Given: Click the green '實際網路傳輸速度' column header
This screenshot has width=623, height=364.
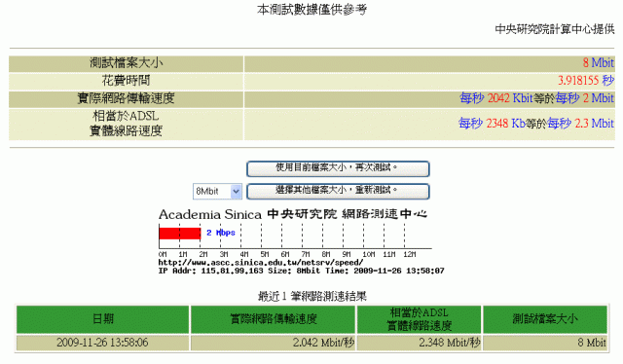Looking at the screenshot, I should pos(273,318).
